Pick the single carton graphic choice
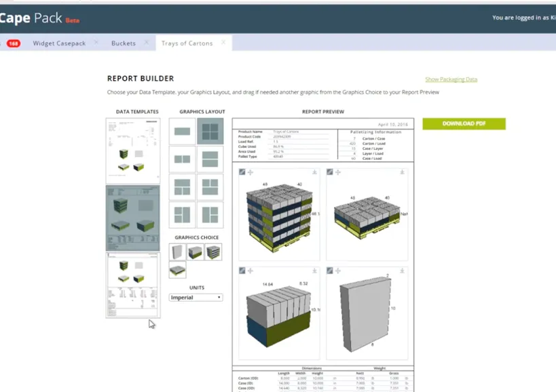 coord(177,252)
